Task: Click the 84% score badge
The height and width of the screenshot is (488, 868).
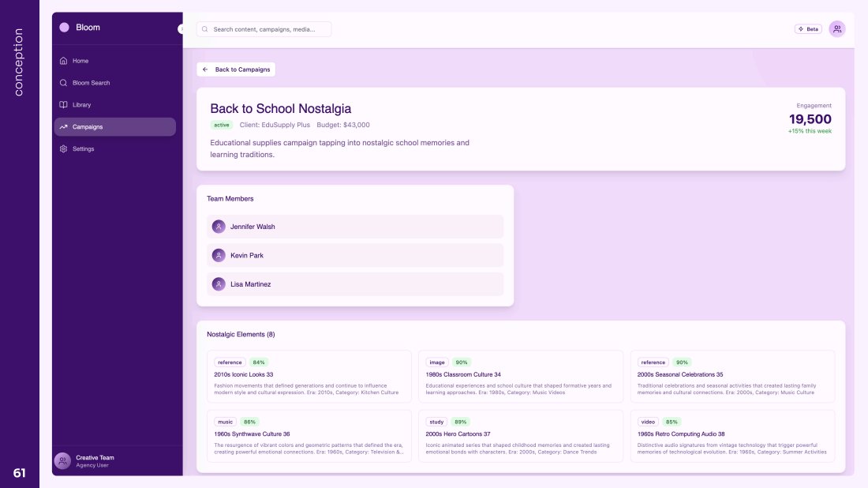Action: [259, 362]
